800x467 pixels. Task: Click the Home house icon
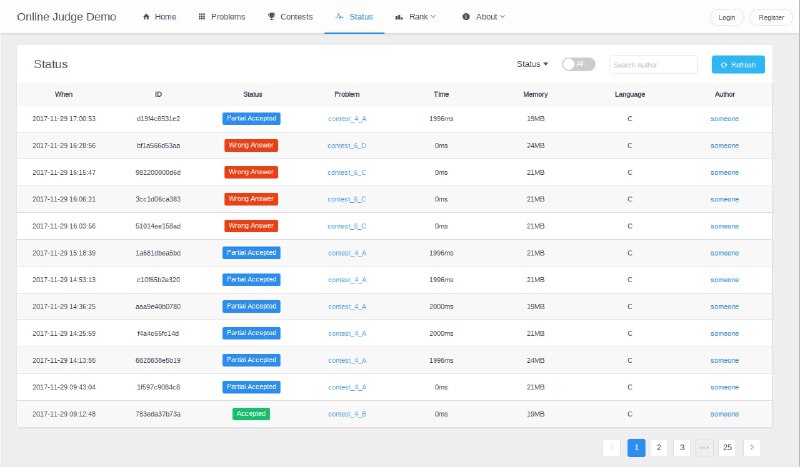click(x=146, y=17)
